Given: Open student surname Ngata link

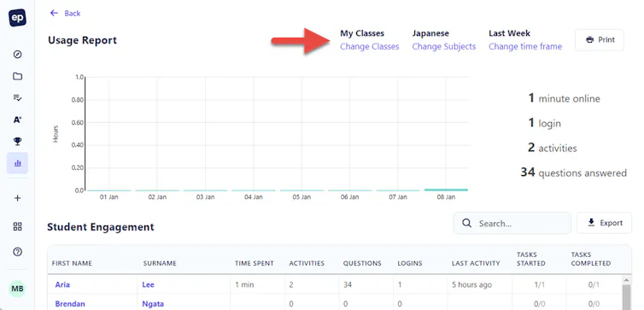Looking at the screenshot, I should [x=153, y=304].
